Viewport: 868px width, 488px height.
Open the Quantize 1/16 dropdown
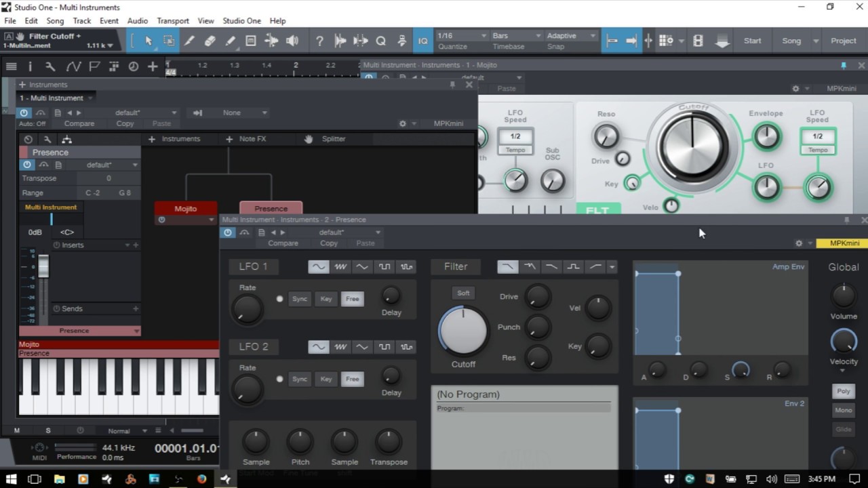coord(462,35)
